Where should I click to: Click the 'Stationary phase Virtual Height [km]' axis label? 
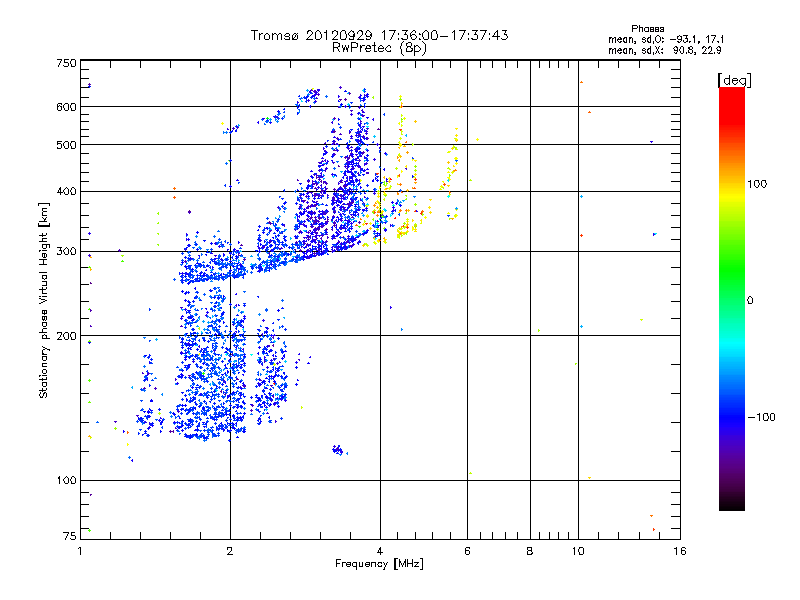(43, 301)
